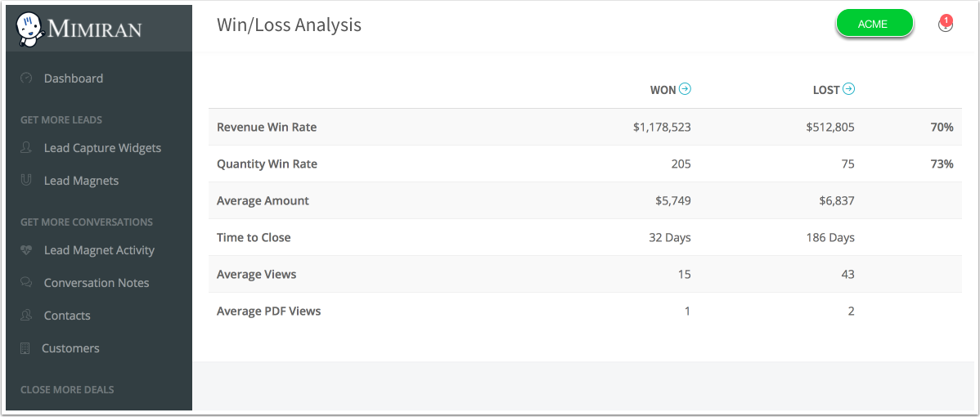Click the arrow icon next to WON
This screenshot has width=980, height=417.
point(686,89)
